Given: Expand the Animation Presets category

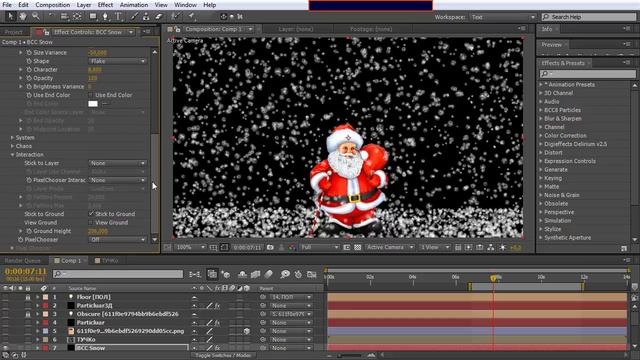Looking at the screenshot, I should click(x=541, y=84).
